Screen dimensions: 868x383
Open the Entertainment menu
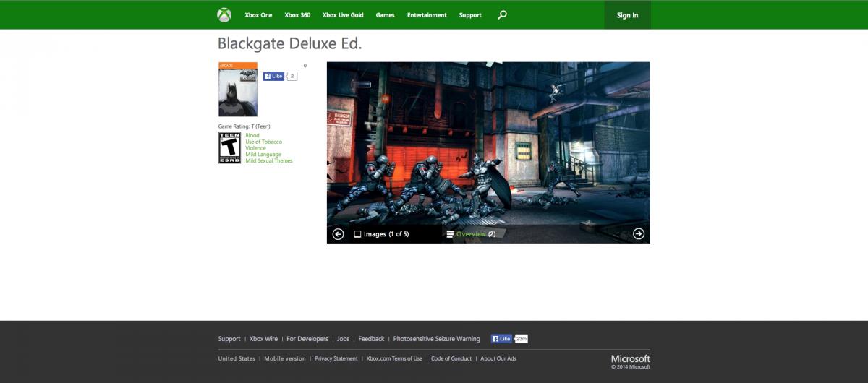(427, 15)
